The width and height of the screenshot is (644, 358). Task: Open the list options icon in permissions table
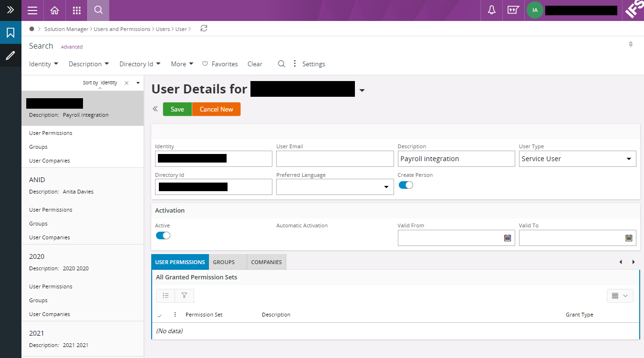(166, 296)
